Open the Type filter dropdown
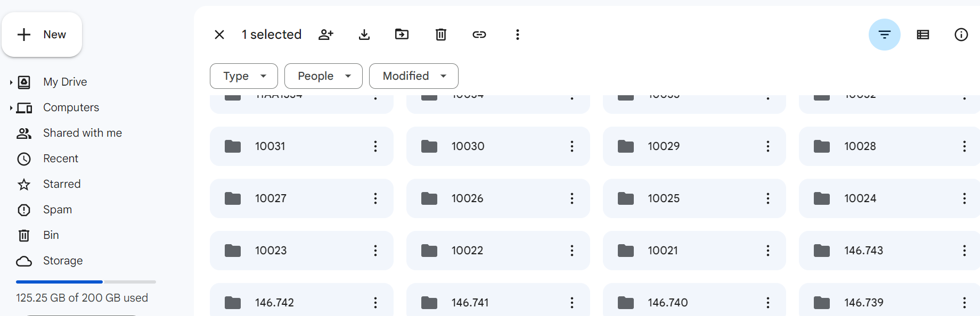Viewport: 980px width, 316px height. [244, 76]
